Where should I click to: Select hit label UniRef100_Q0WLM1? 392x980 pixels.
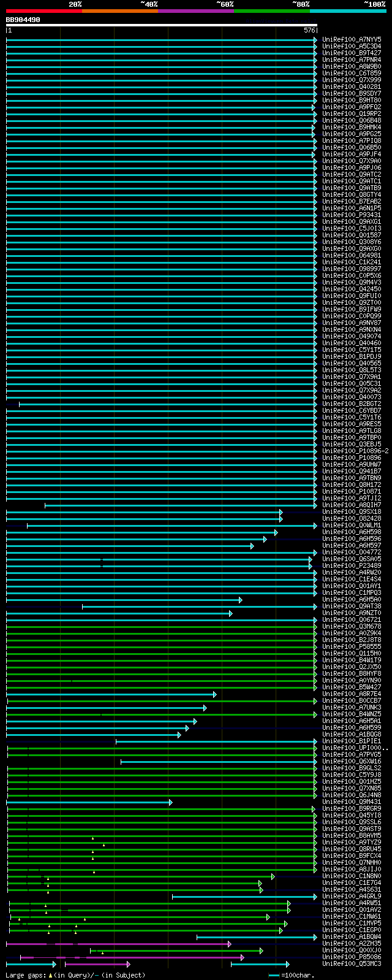352,525
